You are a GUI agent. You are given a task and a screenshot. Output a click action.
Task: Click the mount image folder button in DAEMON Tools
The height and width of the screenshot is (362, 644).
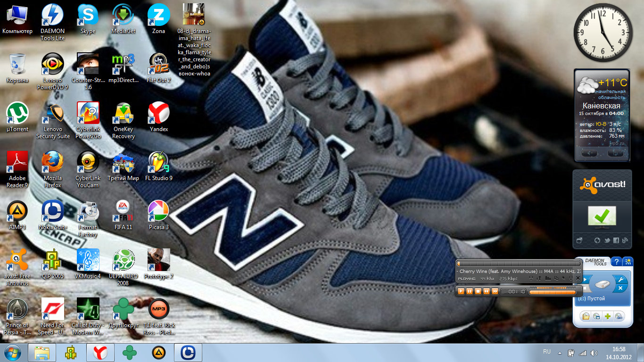[586, 316]
